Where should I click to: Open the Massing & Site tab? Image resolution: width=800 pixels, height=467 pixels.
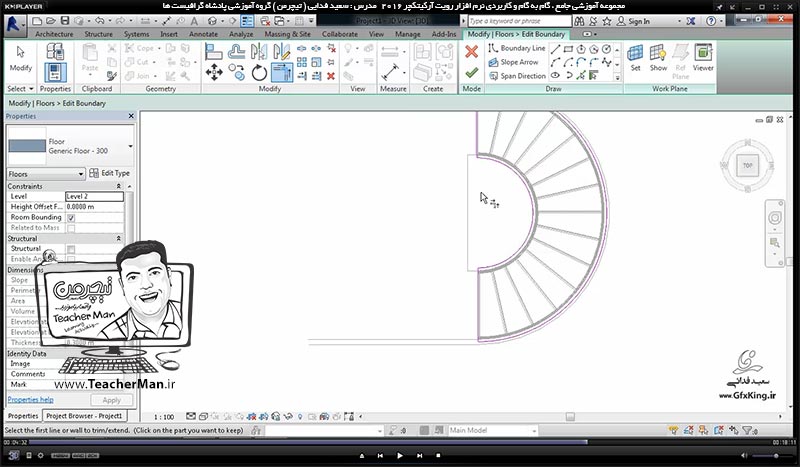coord(287,34)
